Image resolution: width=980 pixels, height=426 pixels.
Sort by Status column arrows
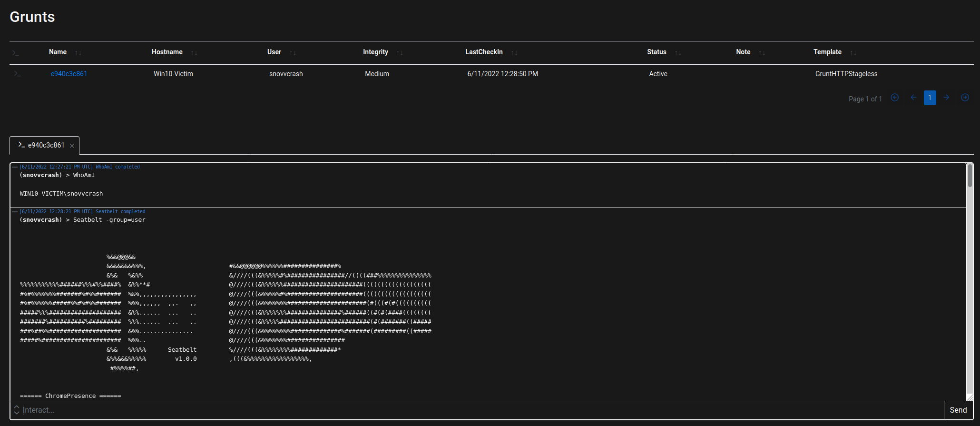678,53
